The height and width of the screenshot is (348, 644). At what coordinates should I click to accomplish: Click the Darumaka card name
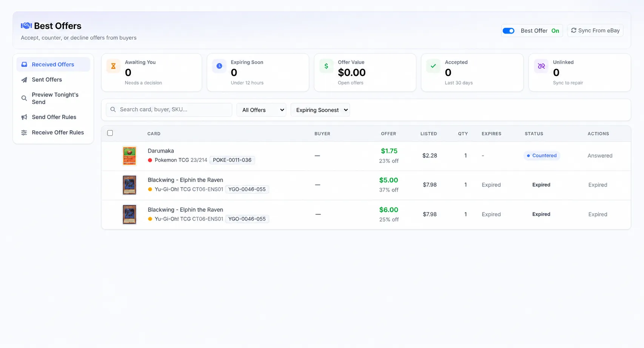(161, 151)
